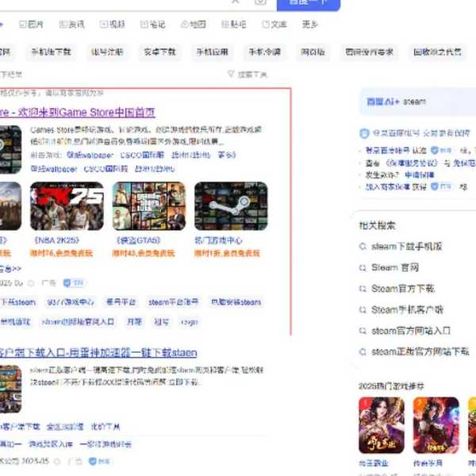This screenshot has width=476, height=476.
Task: Click the camera image-search icon
Action: click(260, 2)
